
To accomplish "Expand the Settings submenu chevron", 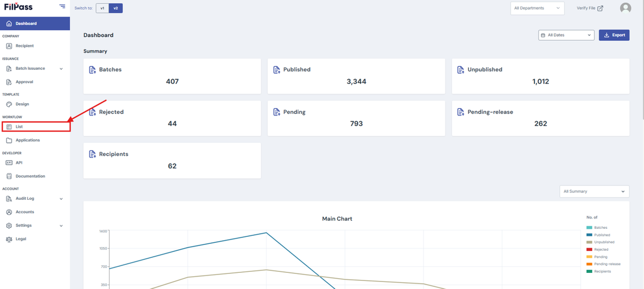I will pos(61,226).
